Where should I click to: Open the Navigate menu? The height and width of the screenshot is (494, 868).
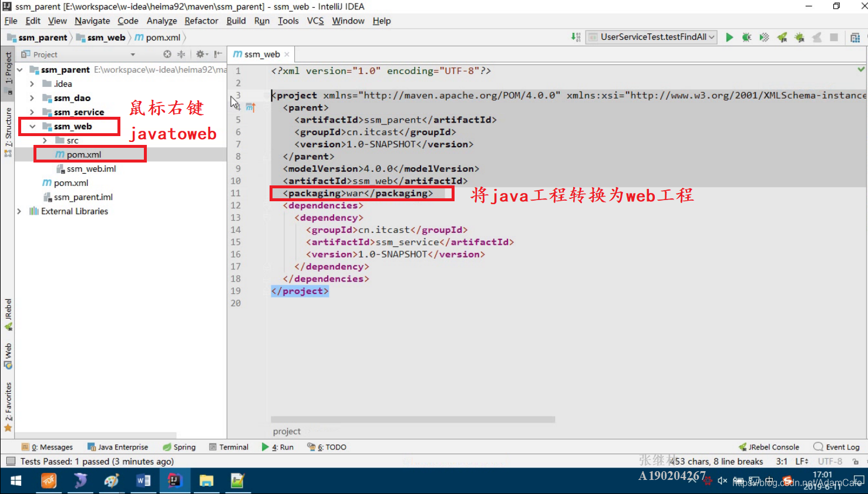92,21
